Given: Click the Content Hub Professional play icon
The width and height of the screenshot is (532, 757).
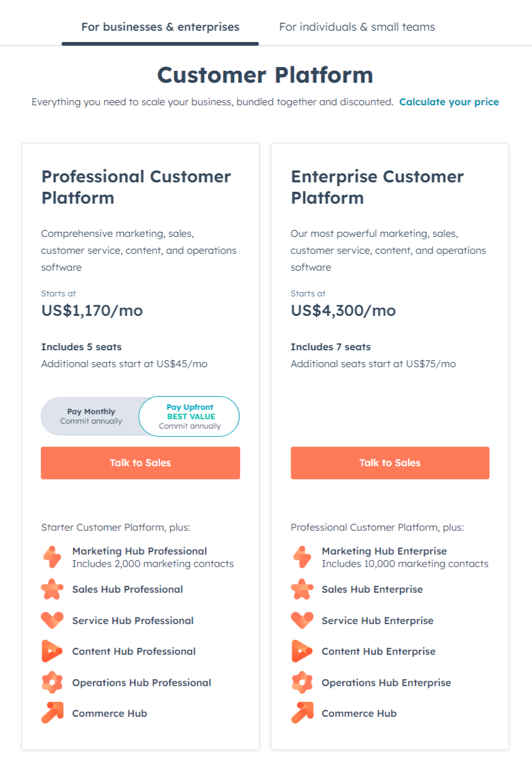Looking at the screenshot, I should point(53,651).
